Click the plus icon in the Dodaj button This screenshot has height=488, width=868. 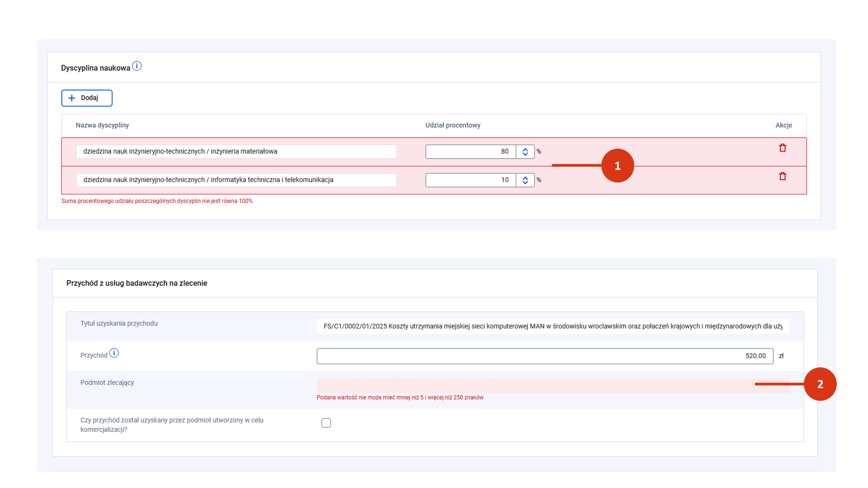(72, 98)
